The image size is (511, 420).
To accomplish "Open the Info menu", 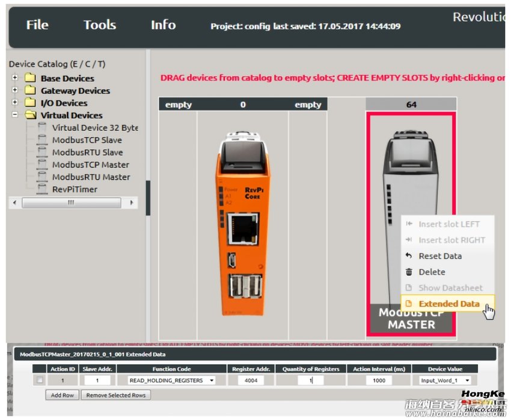I will pyautogui.click(x=164, y=25).
